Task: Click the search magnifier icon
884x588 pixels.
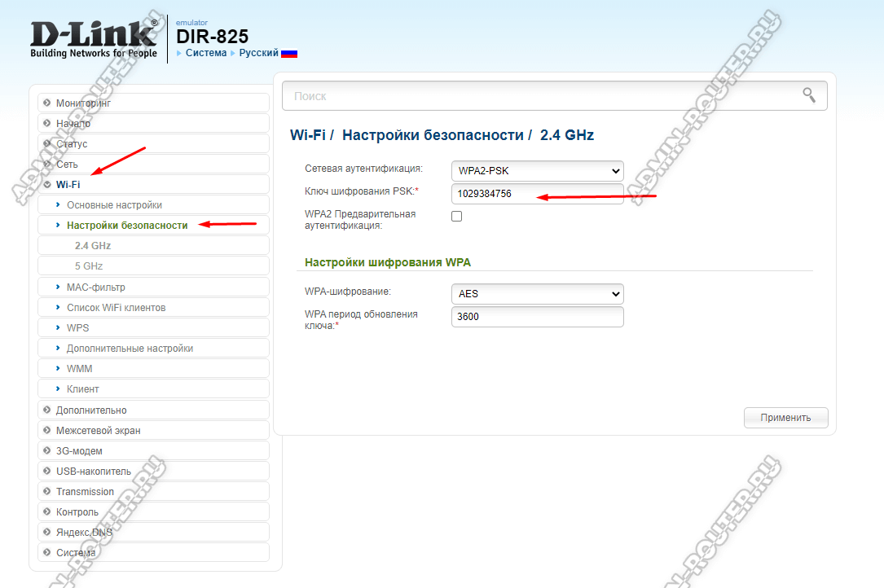Action: tap(808, 95)
